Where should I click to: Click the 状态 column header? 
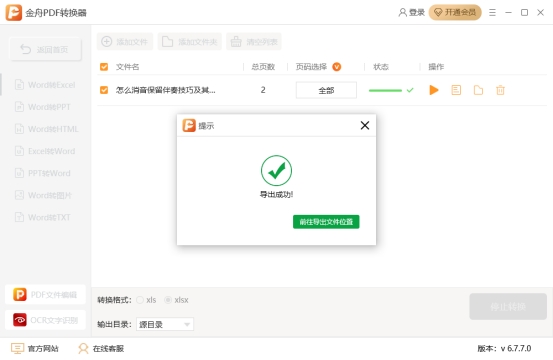pos(381,67)
